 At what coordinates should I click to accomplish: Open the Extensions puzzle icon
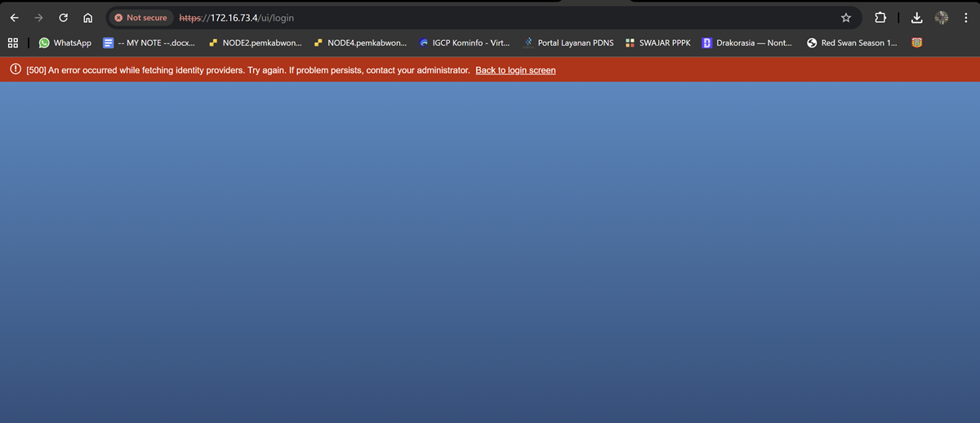[x=880, y=18]
